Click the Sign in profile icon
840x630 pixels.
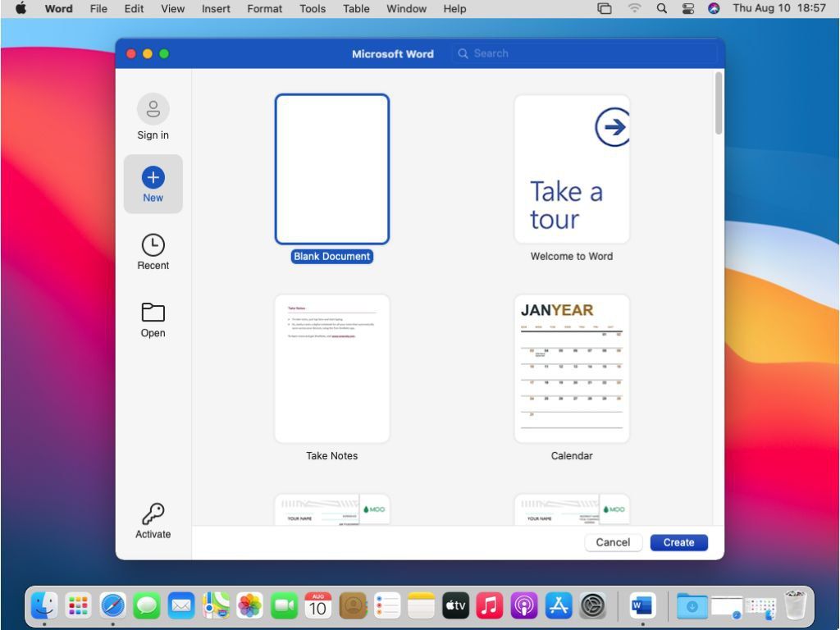(x=153, y=109)
